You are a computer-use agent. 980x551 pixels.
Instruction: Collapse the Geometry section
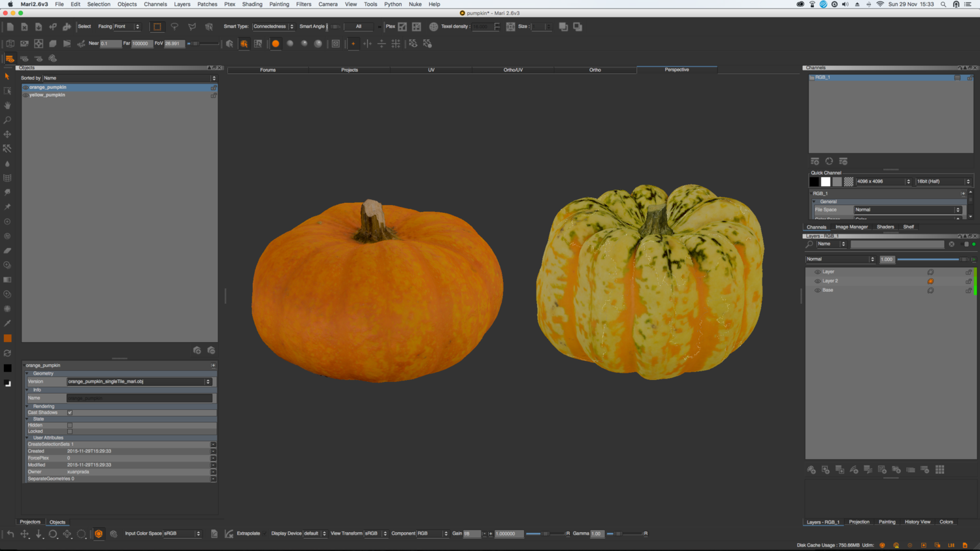[27, 373]
